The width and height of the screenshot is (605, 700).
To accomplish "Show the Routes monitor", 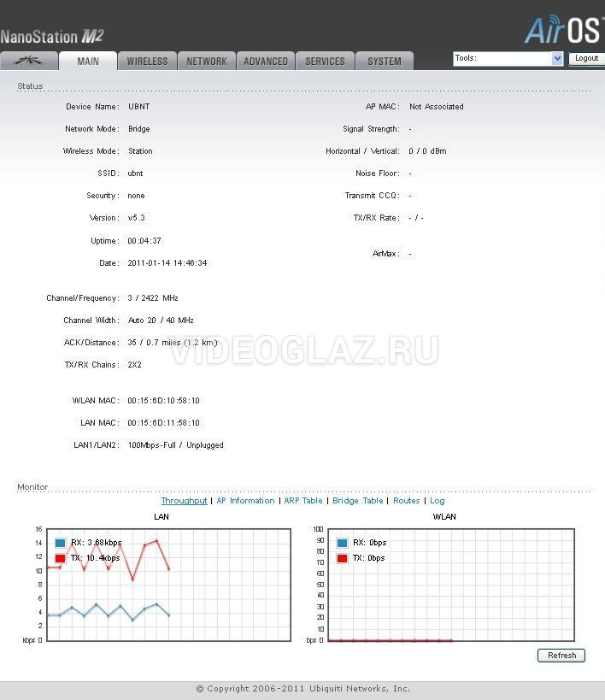I will click(x=406, y=501).
